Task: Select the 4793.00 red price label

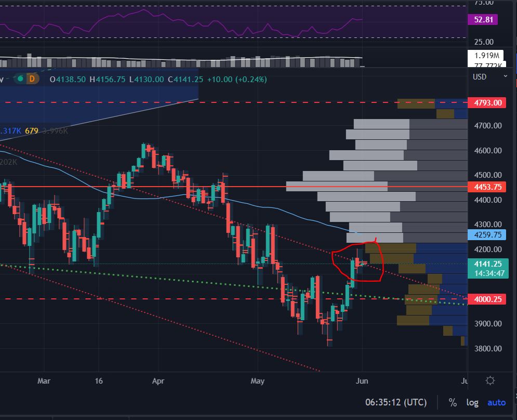Action: tap(487, 102)
